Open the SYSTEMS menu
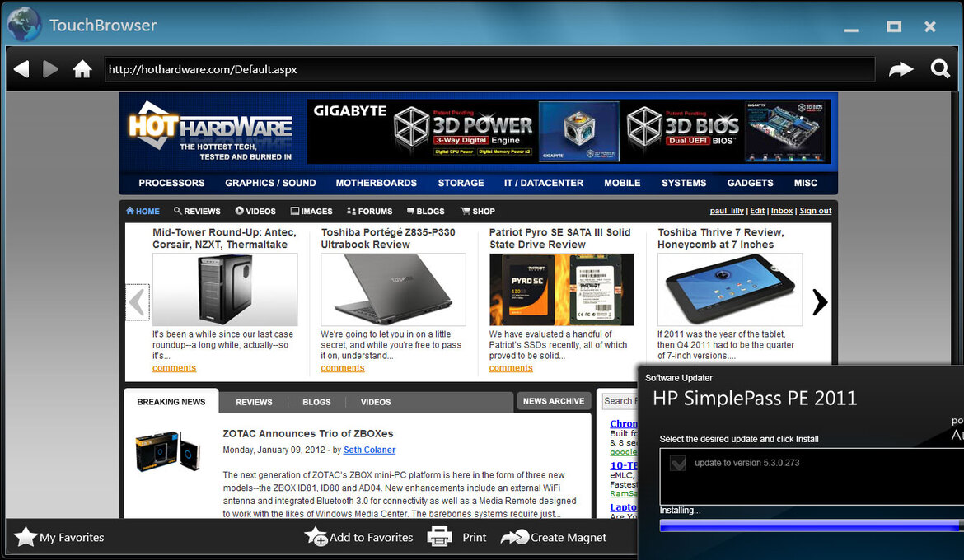The image size is (964, 560). 684,183
